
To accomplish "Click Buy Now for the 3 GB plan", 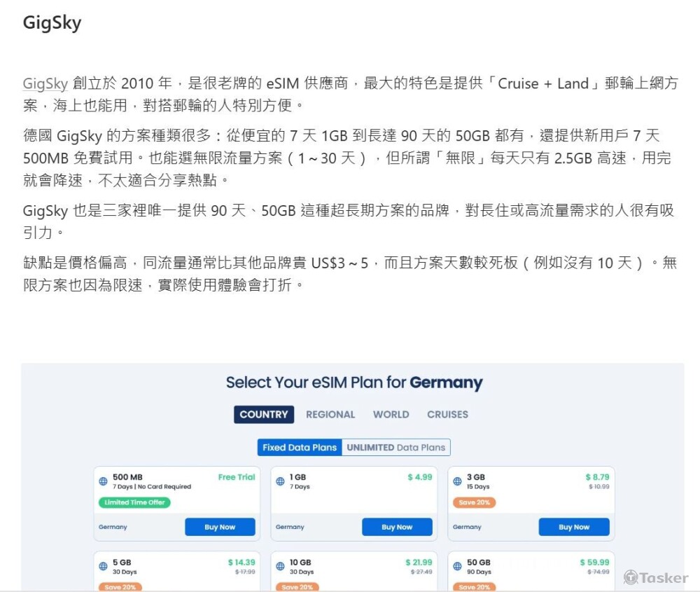I will (574, 527).
